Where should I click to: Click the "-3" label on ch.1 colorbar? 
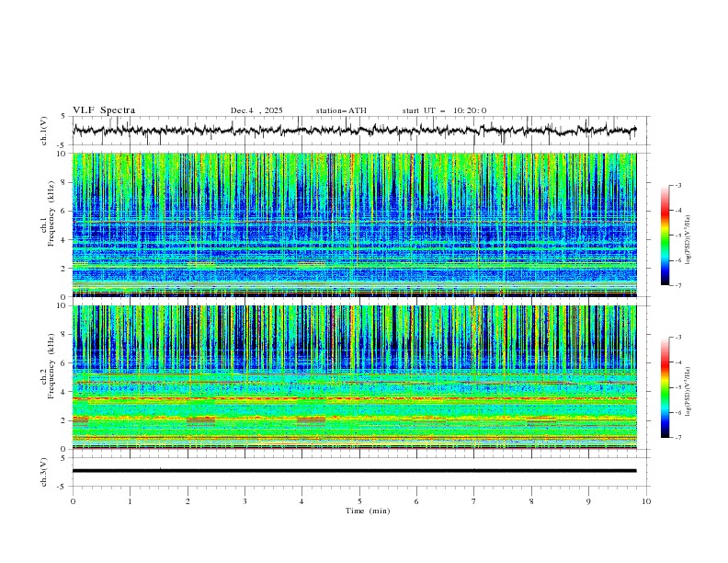(678, 186)
